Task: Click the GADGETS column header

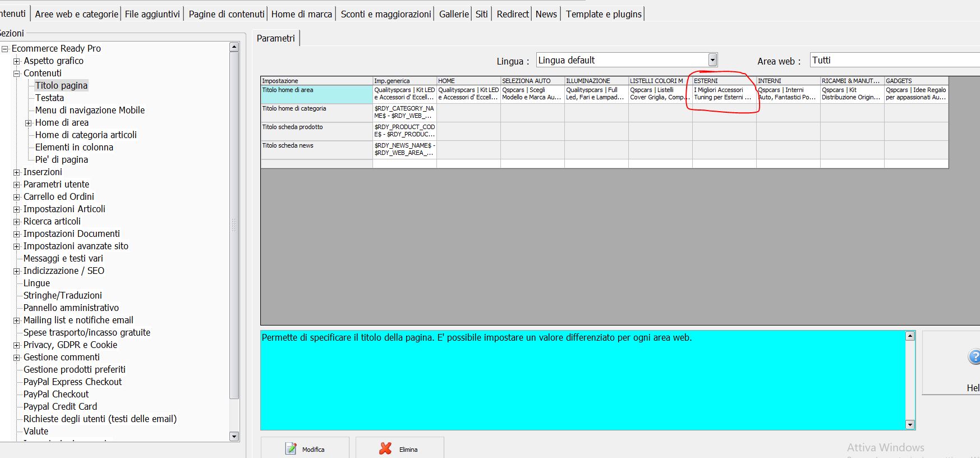Action: (916, 81)
